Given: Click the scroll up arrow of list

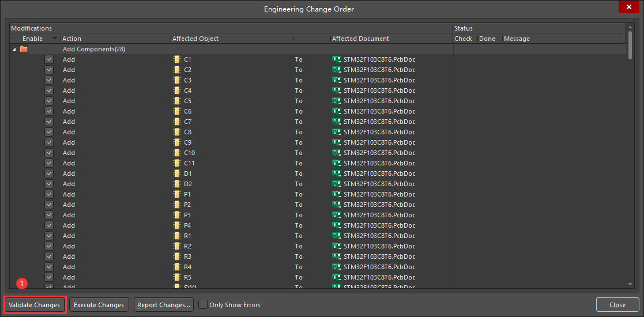Looking at the screenshot, I should [x=630, y=27].
